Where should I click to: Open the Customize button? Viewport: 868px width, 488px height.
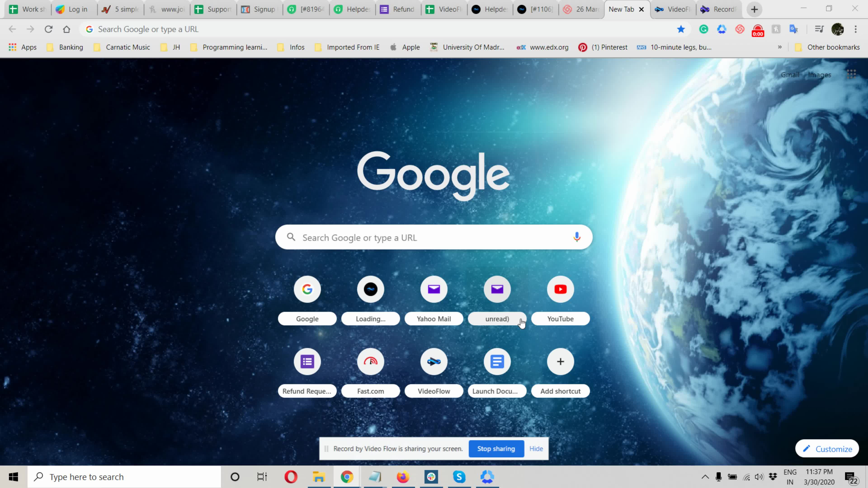(x=827, y=449)
